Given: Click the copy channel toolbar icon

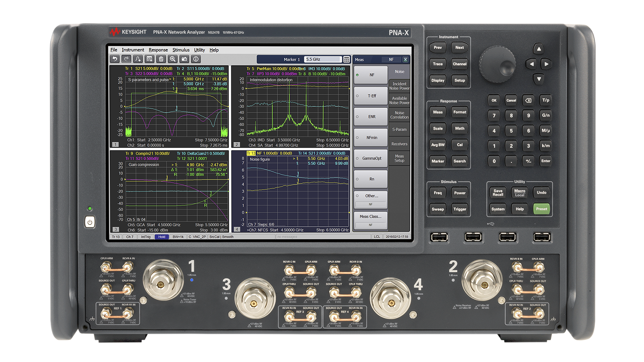Looking at the screenshot, I should [149, 59].
